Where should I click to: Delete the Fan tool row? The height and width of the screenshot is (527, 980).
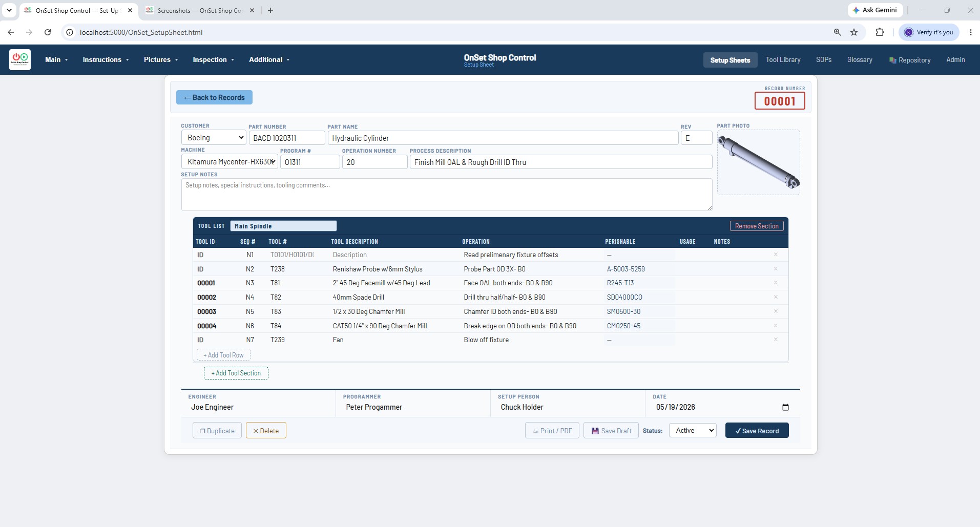pos(776,340)
